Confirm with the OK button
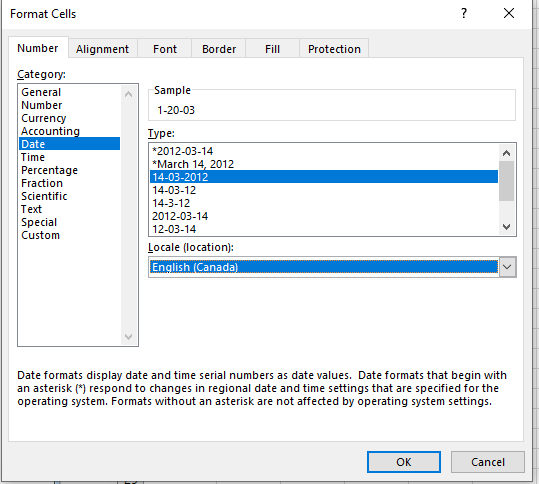The height and width of the screenshot is (484, 539). [x=404, y=462]
